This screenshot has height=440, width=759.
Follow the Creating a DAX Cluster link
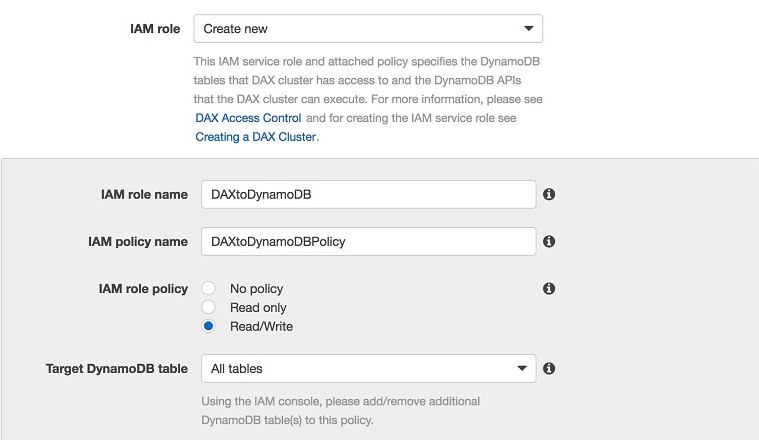click(x=255, y=137)
